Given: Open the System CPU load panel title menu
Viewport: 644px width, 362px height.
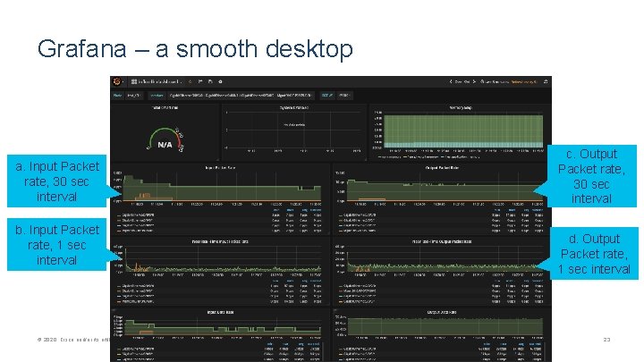Looking at the screenshot, I should click(x=293, y=107).
